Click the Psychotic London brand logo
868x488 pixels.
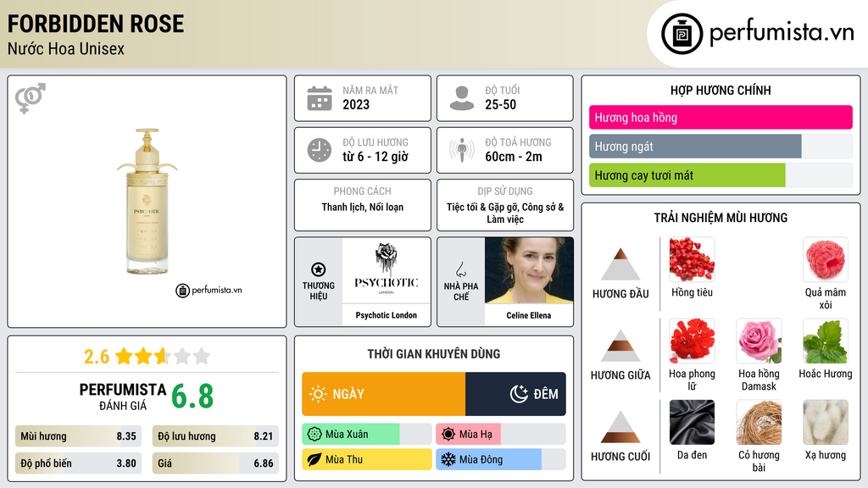pyautogui.click(x=387, y=270)
